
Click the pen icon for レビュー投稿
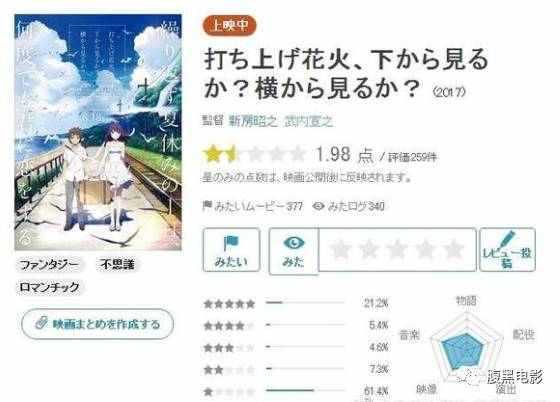(508, 238)
